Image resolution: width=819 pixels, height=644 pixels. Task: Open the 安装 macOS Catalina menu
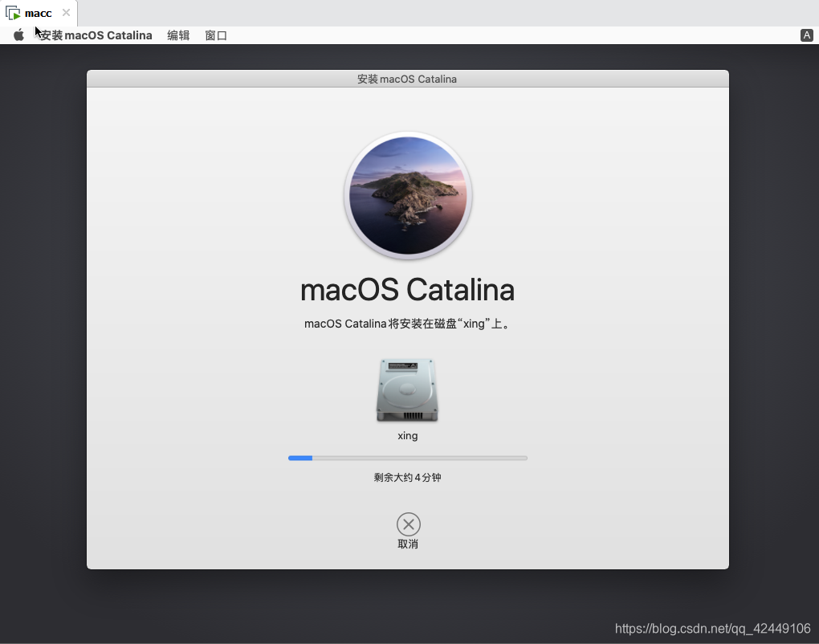click(x=96, y=35)
